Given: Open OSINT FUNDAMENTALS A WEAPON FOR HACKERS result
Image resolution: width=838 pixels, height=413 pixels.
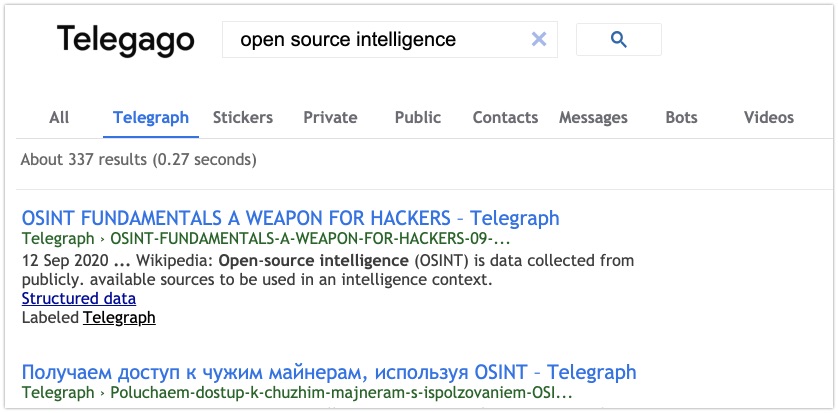Looking at the screenshot, I should (290, 218).
